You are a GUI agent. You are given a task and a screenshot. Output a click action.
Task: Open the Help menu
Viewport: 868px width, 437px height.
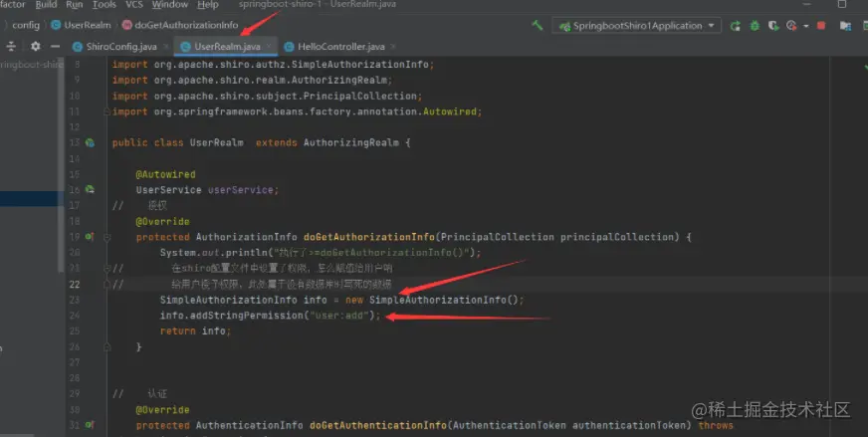(208, 4)
